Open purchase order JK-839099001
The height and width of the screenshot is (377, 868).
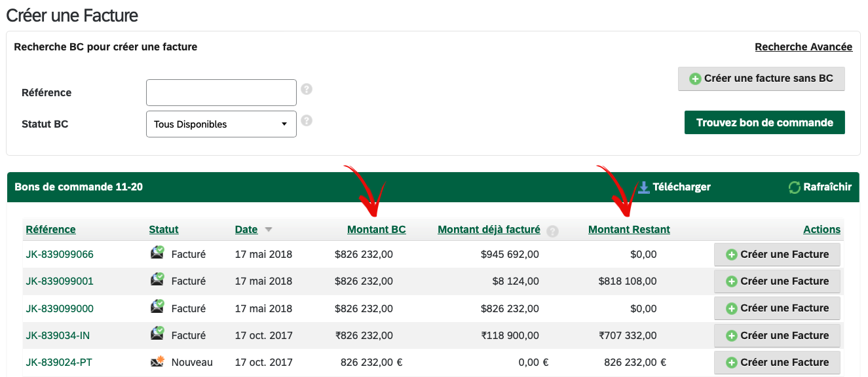[60, 281]
